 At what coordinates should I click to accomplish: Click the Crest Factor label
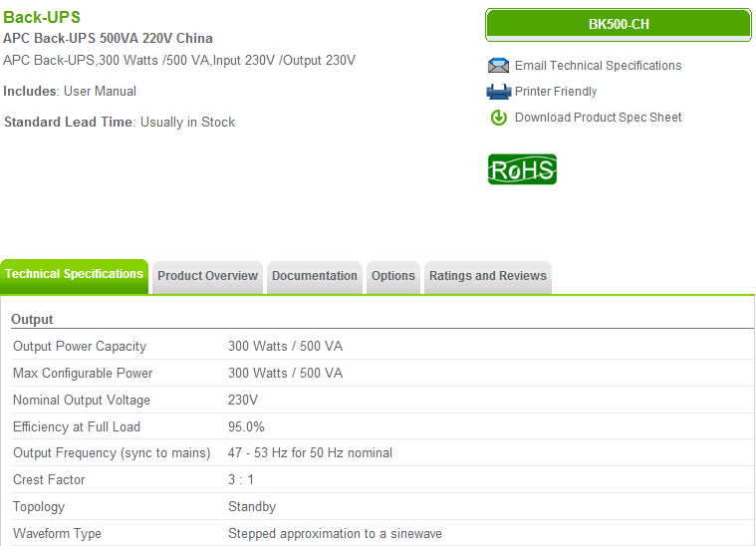click(49, 480)
